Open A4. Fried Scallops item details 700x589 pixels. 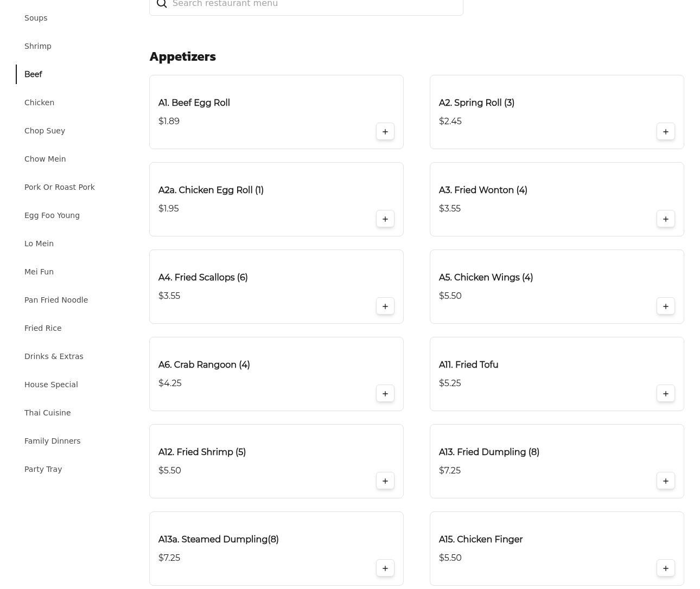click(x=203, y=278)
